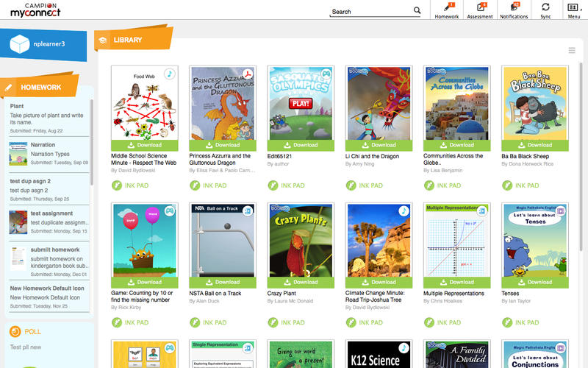Download Climate Change Minute Joshua Tree
The height and width of the screenshot is (368, 588).
[379, 282]
